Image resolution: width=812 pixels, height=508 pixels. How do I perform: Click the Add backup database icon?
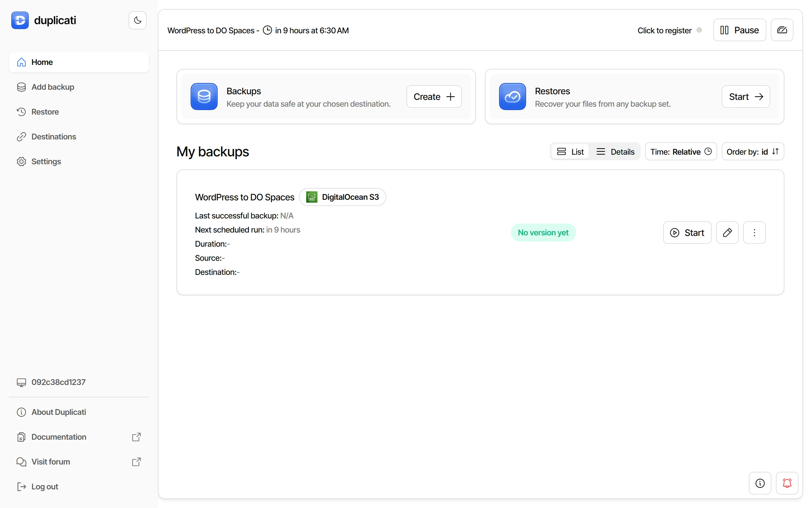(x=21, y=87)
